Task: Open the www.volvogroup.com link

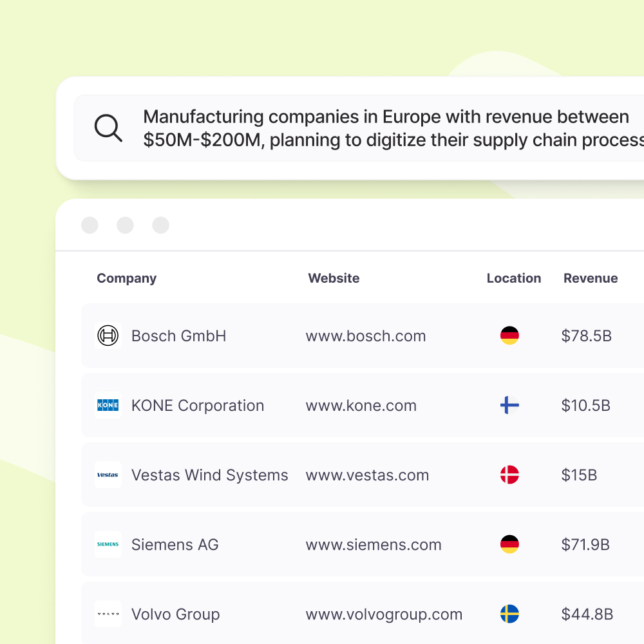Action: (x=384, y=615)
